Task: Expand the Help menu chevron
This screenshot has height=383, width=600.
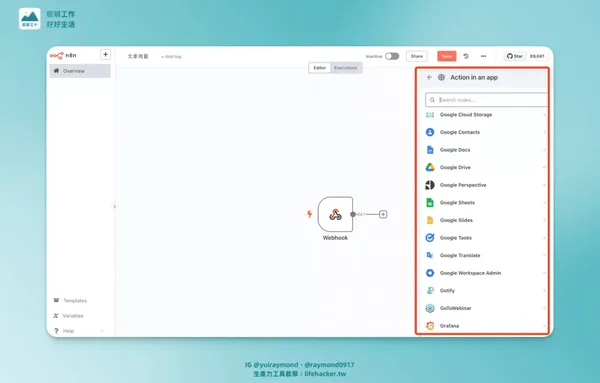Action: coord(102,331)
